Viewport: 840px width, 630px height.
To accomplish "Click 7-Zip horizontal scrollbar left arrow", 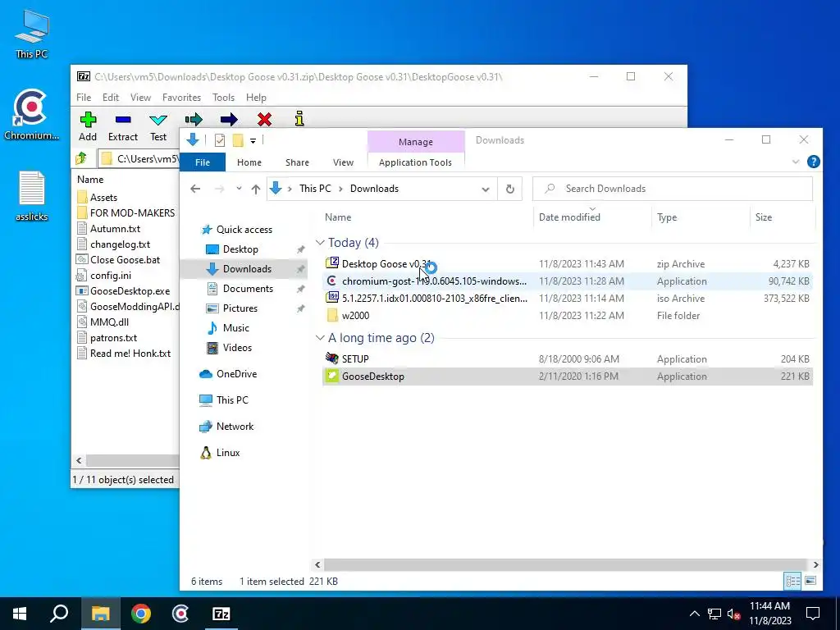I will point(79,461).
